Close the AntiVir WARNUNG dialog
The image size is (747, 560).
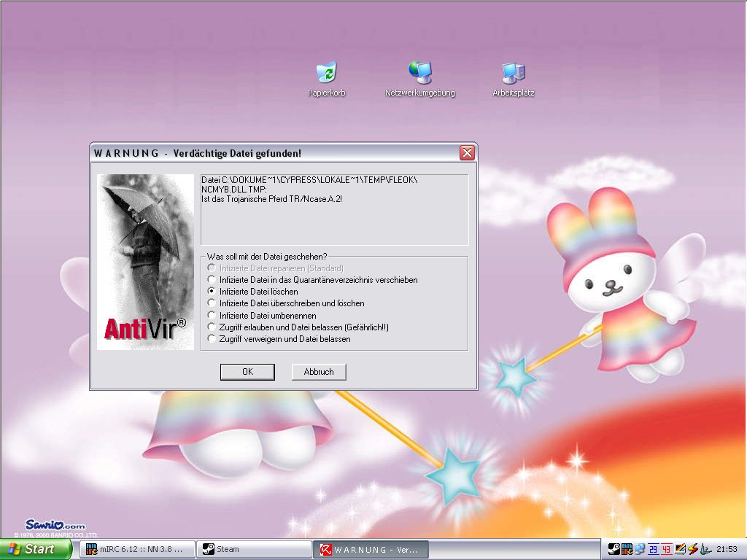pyautogui.click(x=467, y=153)
